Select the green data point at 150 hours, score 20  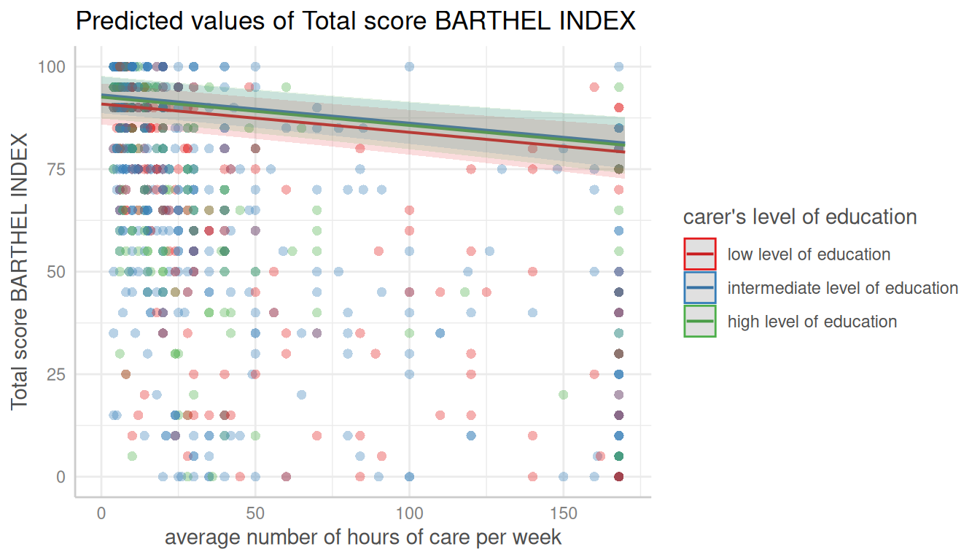coord(563,394)
